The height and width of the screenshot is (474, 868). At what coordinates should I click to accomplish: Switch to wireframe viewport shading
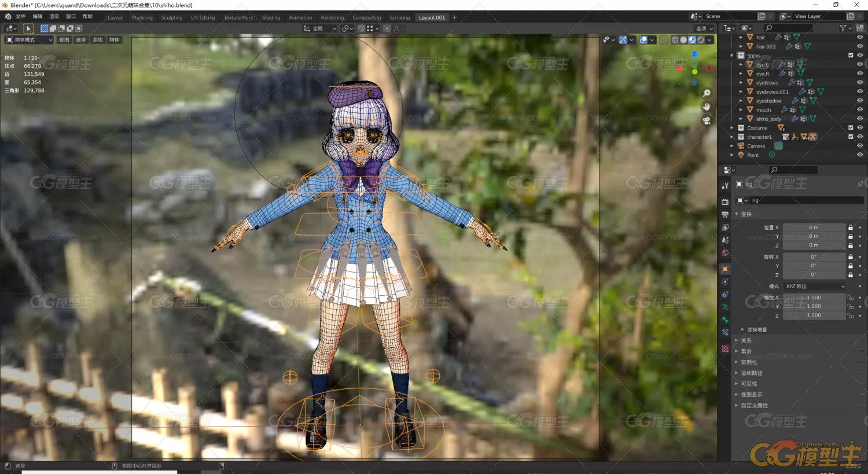675,40
